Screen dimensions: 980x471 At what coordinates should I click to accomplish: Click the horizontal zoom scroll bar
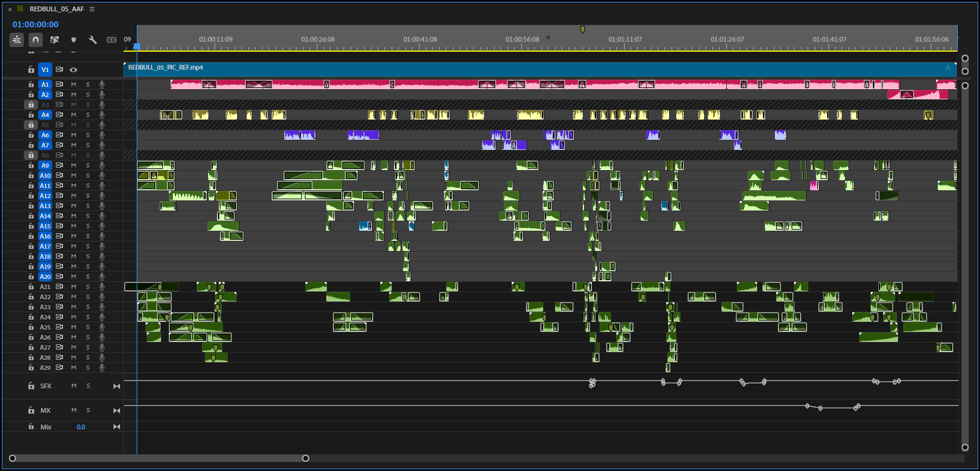[x=159, y=458]
